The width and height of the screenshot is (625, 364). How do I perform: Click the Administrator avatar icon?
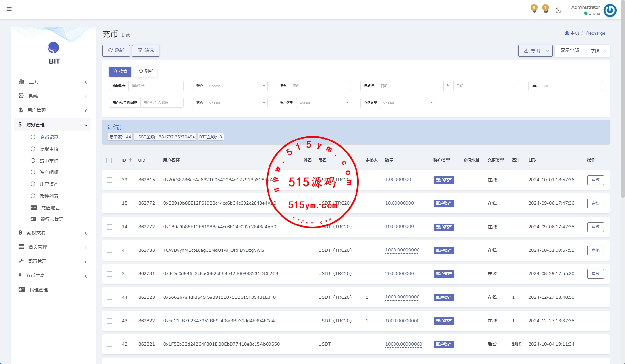click(x=610, y=10)
